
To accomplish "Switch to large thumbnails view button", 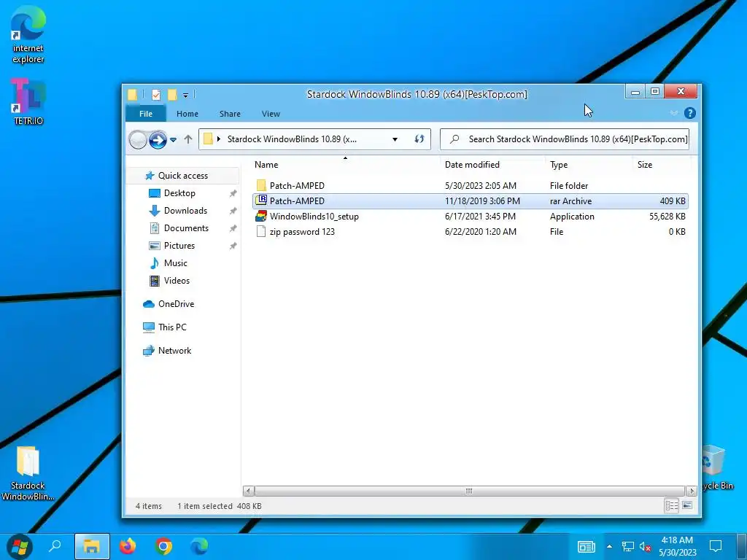I will [x=687, y=506].
